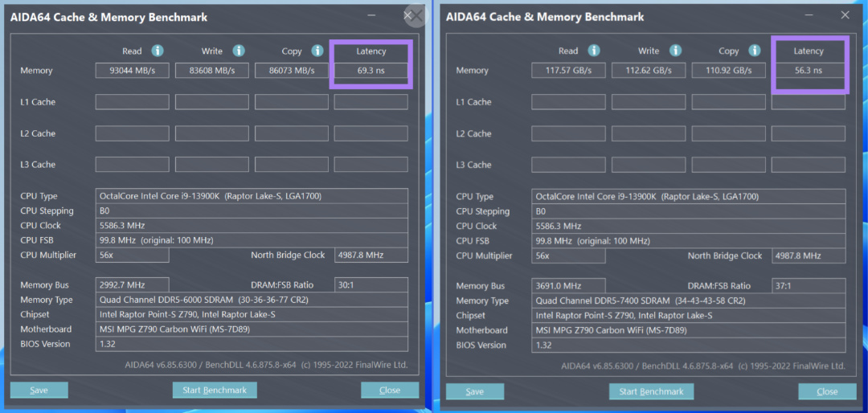Select memory latency value 56.3 ns
This screenshot has height=413, width=868.
point(809,71)
